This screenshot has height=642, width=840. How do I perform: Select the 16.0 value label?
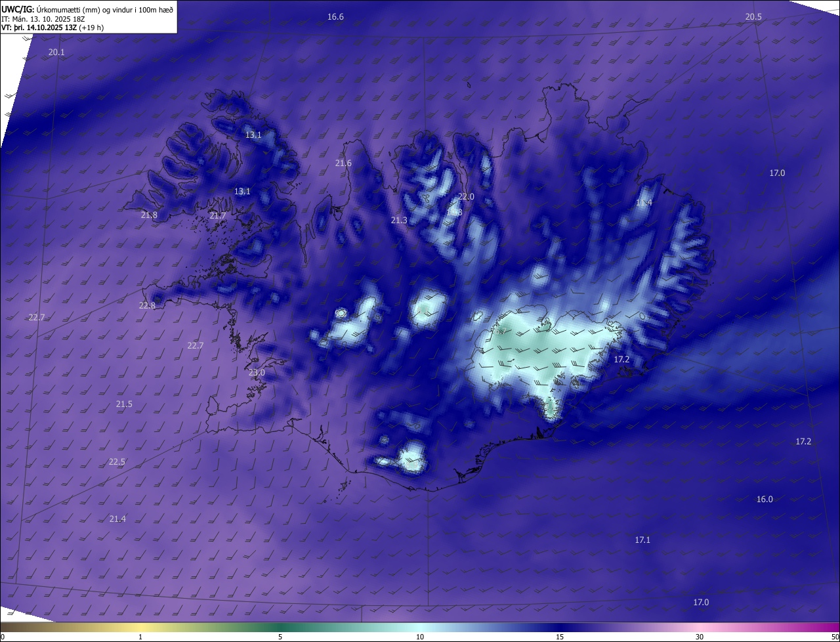[x=765, y=499]
